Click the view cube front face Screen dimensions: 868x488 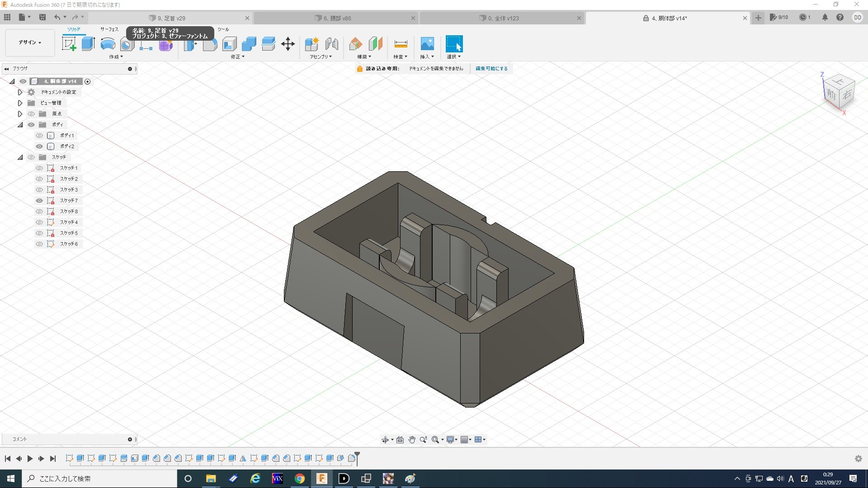click(831, 94)
